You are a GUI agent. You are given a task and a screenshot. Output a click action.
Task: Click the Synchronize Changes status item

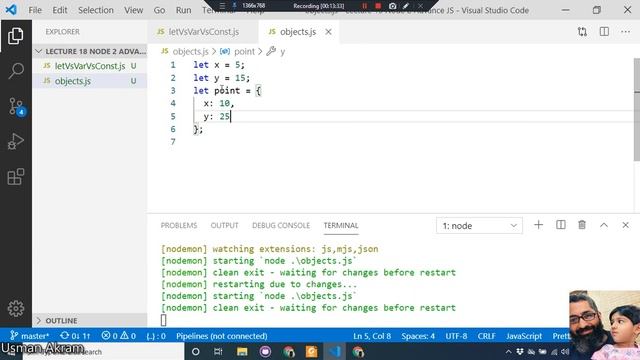click(x=75, y=336)
